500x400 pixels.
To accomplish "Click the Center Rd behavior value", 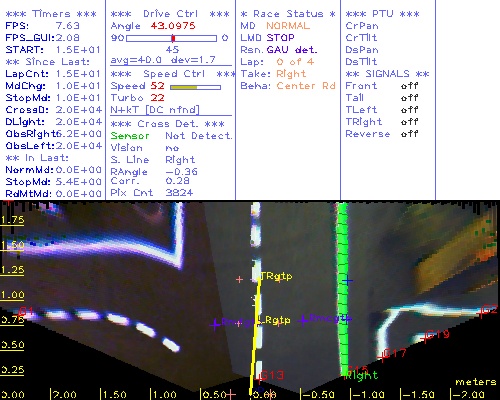I will click(306, 86).
